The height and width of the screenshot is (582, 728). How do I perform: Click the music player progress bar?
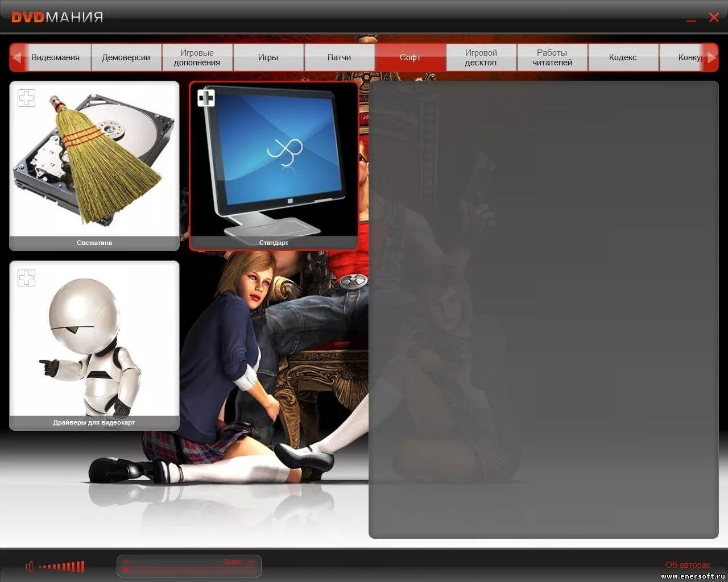pos(189,570)
